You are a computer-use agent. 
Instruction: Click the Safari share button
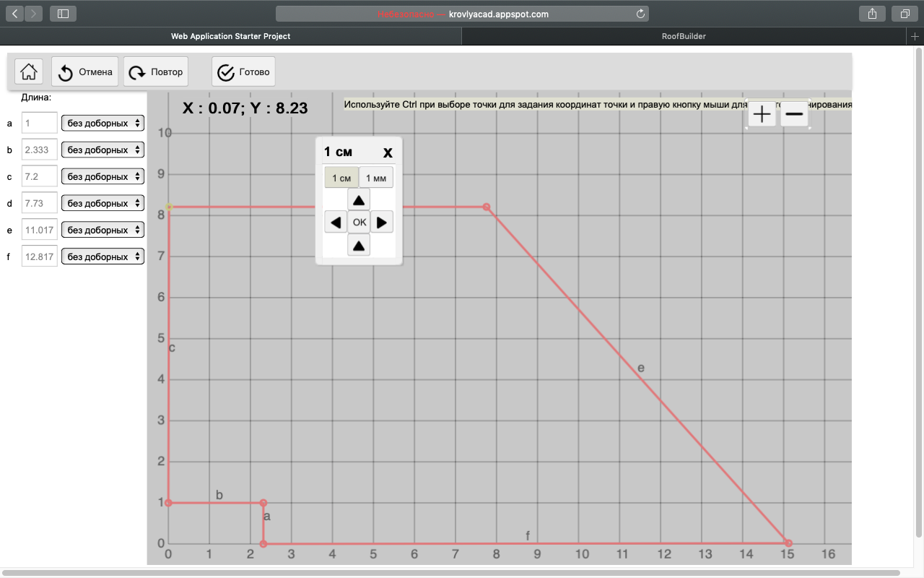point(872,14)
